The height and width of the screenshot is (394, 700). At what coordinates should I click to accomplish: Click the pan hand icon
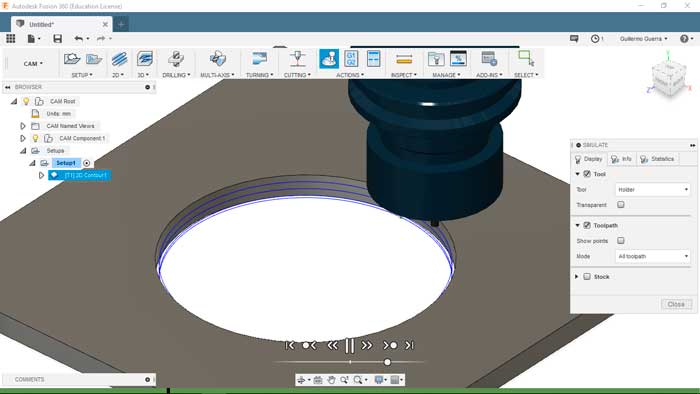331,380
